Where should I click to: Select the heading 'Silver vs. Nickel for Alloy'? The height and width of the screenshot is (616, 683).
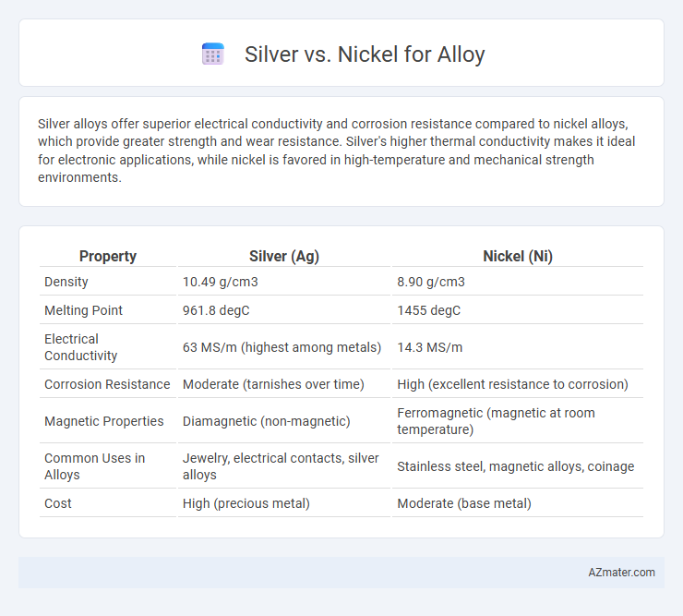(x=365, y=54)
